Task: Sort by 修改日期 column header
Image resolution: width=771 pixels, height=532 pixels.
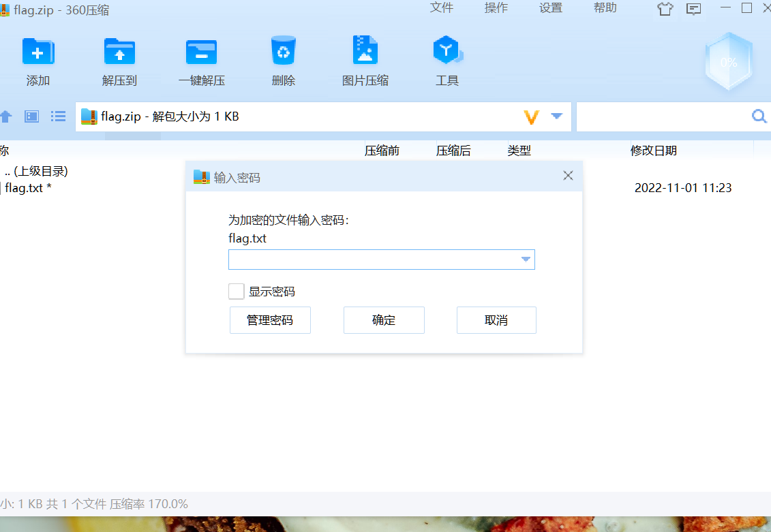Action: (654, 151)
